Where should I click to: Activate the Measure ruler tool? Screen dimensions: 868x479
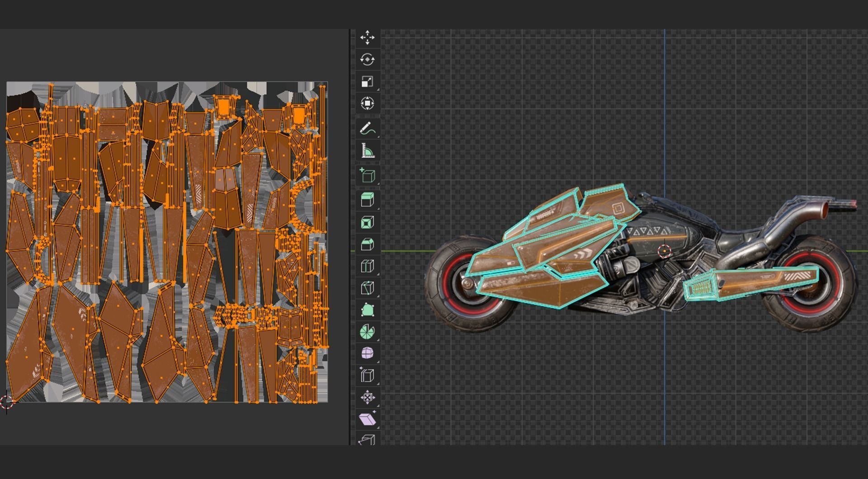pos(367,150)
